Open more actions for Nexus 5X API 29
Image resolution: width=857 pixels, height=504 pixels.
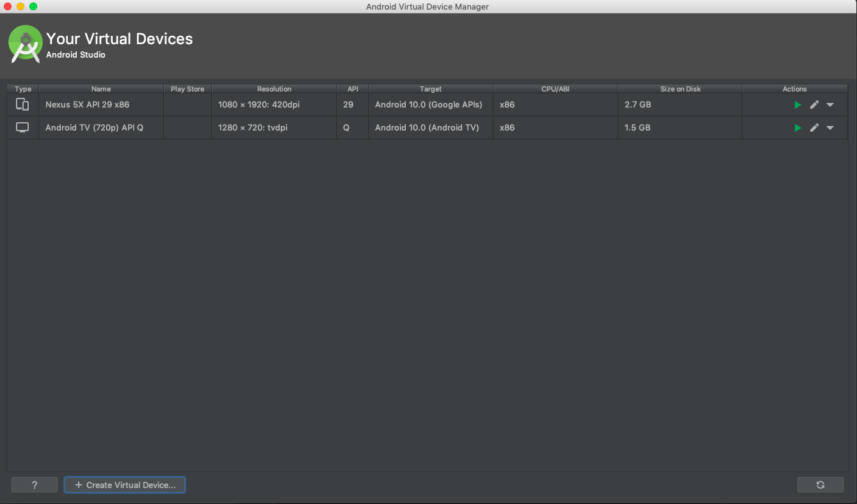830,105
